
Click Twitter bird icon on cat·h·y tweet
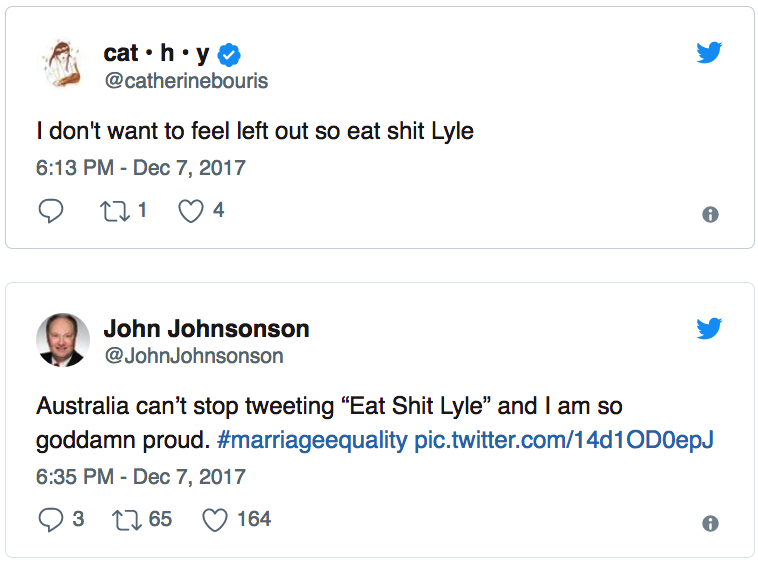(x=709, y=53)
